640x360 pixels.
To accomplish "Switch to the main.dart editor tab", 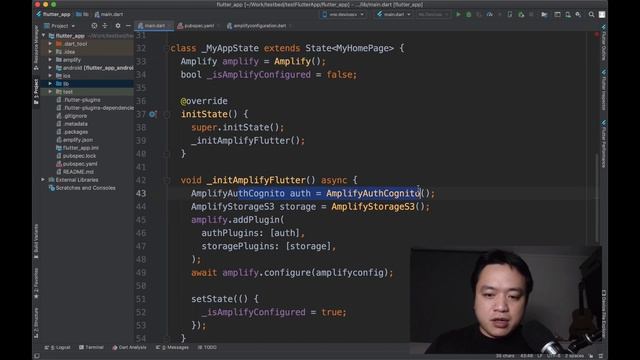I will (x=155, y=26).
